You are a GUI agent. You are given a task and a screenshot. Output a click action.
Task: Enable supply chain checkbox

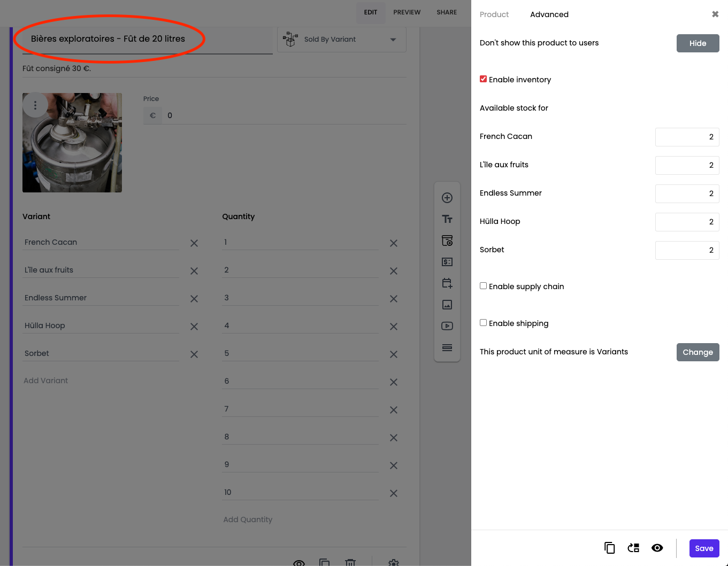click(484, 286)
